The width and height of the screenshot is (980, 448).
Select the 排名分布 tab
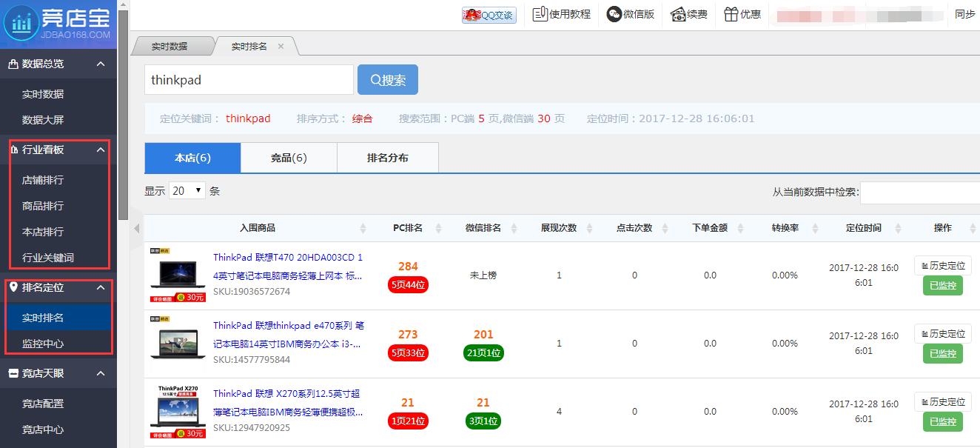tap(388, 158)
